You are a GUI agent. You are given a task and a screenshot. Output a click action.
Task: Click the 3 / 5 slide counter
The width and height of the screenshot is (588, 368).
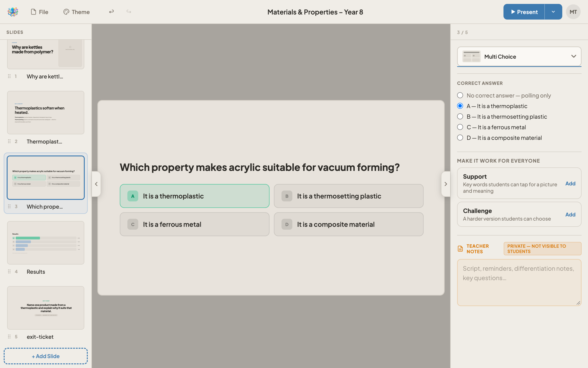pyautogui.click(x=462, y=32)
